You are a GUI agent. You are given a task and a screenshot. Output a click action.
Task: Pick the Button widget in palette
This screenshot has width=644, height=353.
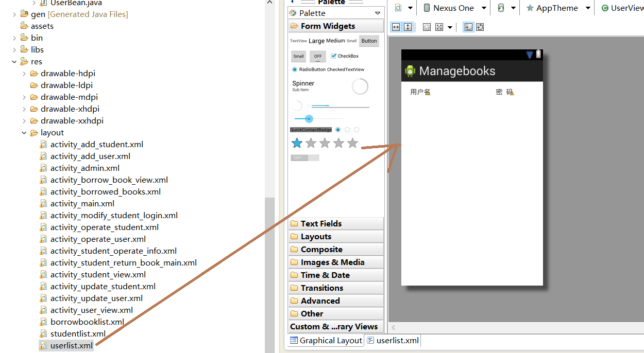369,41
